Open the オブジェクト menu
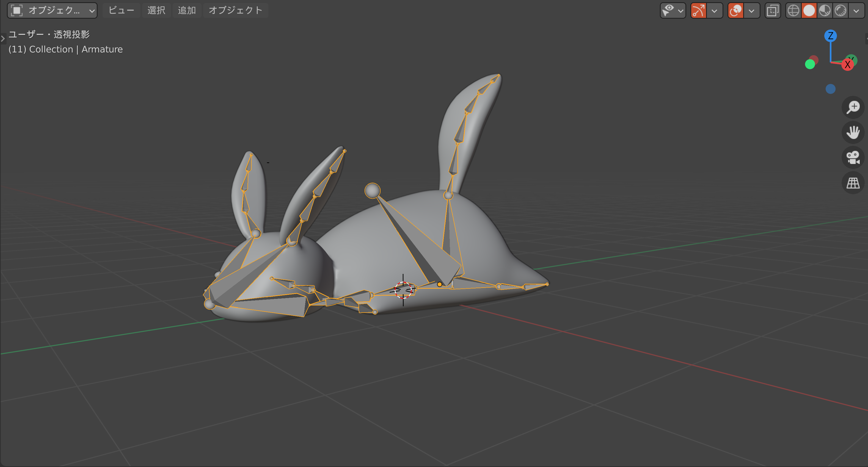Viewport: 868px width, 467px height. click(236, 10)
